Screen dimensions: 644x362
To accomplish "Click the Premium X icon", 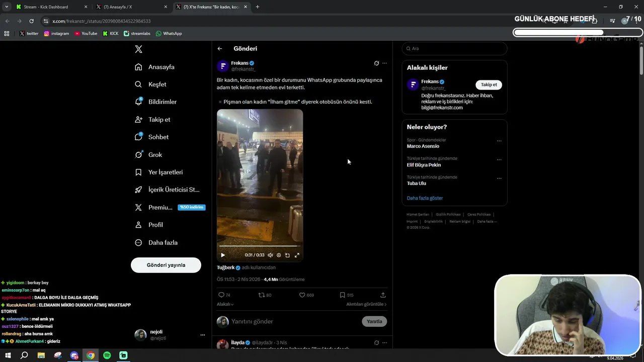I will 138,208.
